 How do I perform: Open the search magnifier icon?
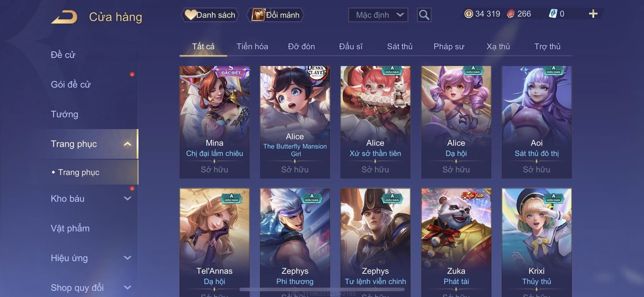(x=424, y=15)
